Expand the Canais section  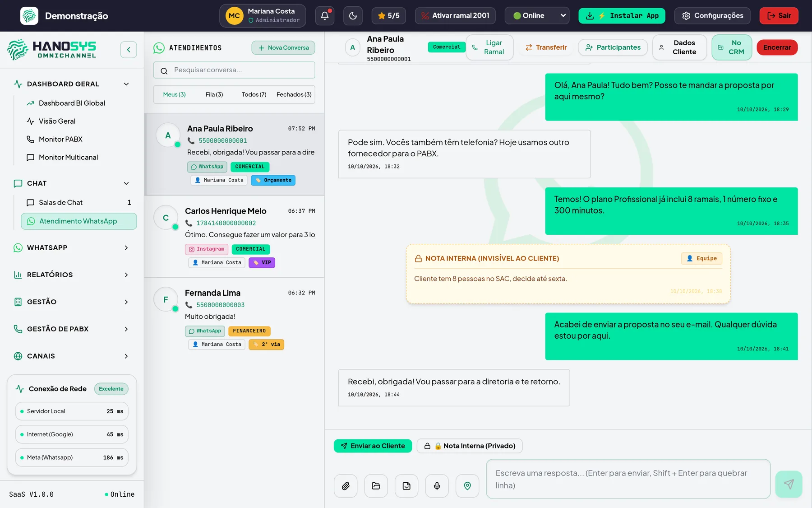pyautogui.click(x=72, y=356)
